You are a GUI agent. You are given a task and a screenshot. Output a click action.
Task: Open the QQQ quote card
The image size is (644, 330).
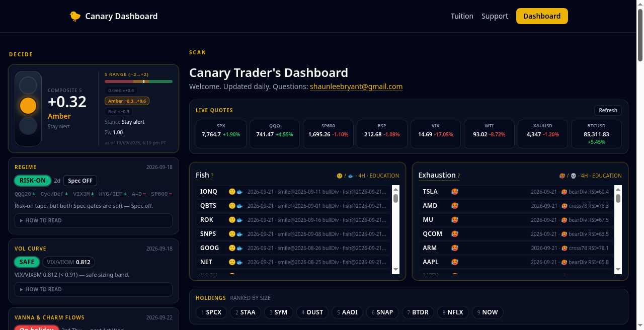(x=275, y=134)
